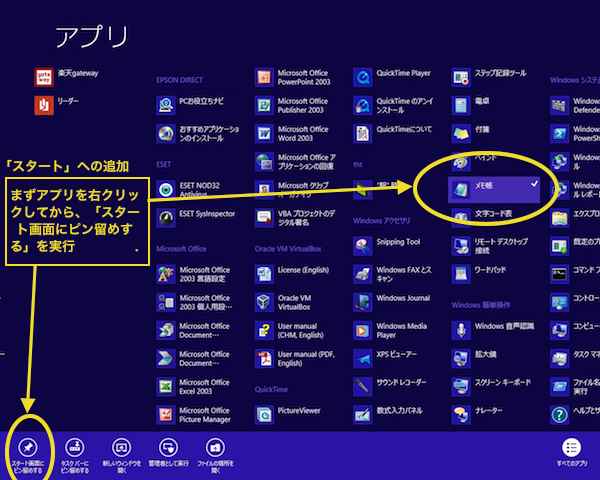Open Microsoft Office Excel 2003 icon
Screen dimensions: 600x480
pyautogui.click(x=166, y=387)
